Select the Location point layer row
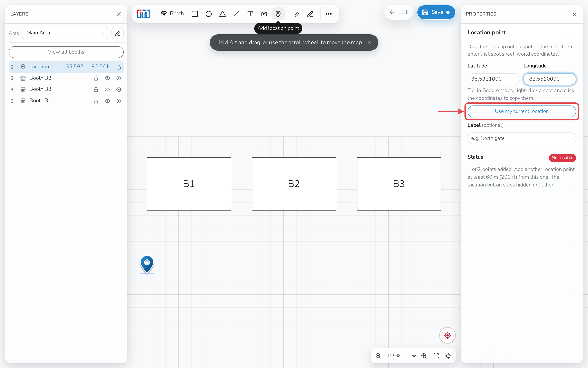Screen dimensions: 588x368 coord(66,67)
